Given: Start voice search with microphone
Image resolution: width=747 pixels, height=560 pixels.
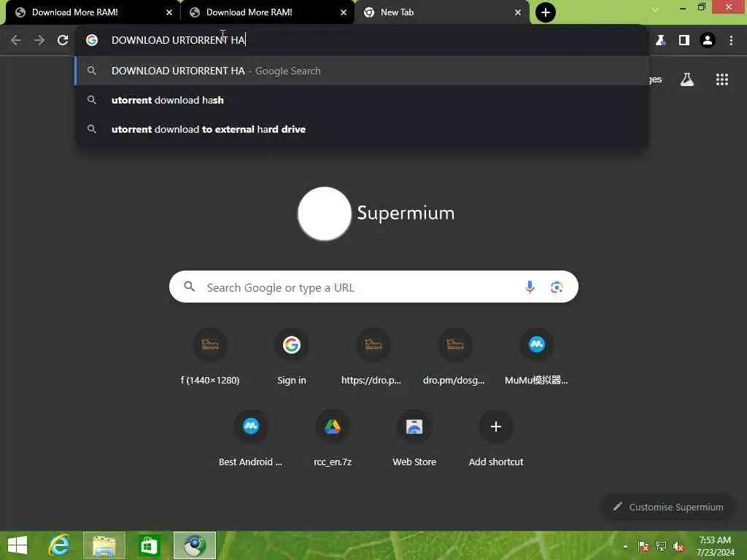Looking at the screenshot, I should tap(530, 287).
